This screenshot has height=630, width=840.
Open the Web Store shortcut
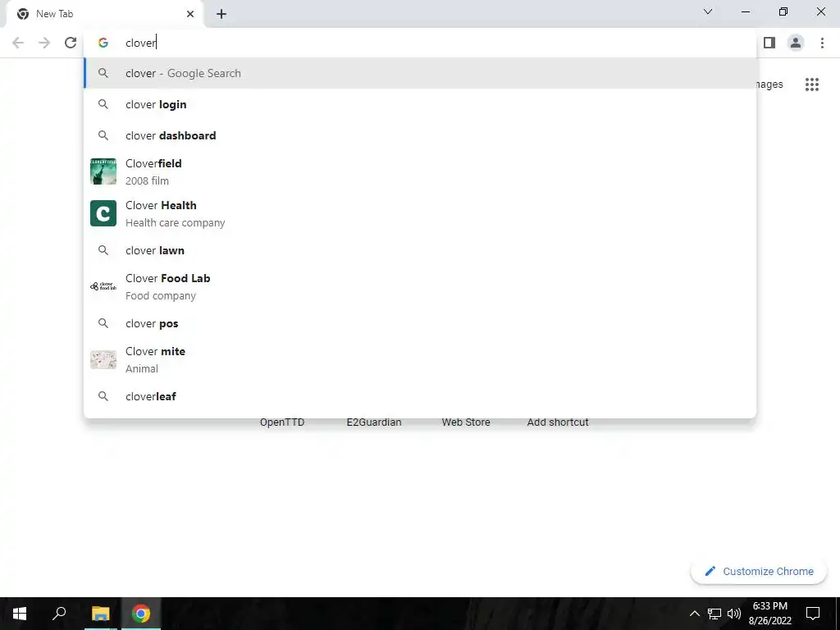tap(466, 422)
